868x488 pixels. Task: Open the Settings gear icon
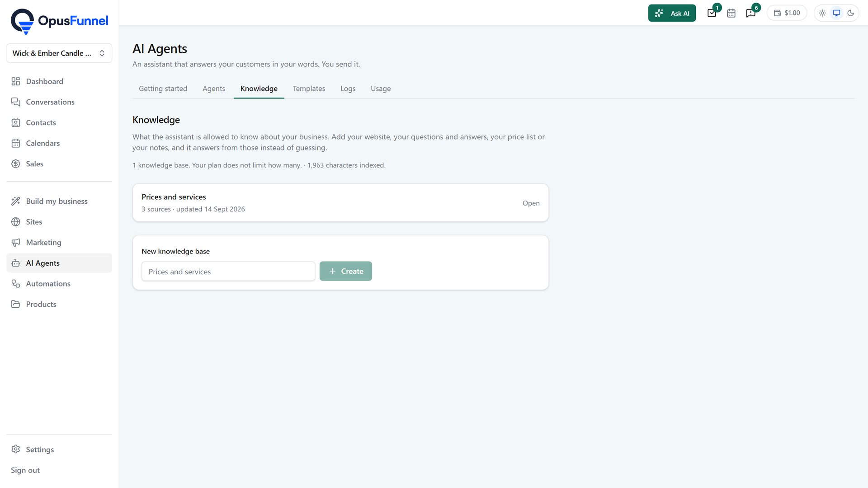pos(16,449)
